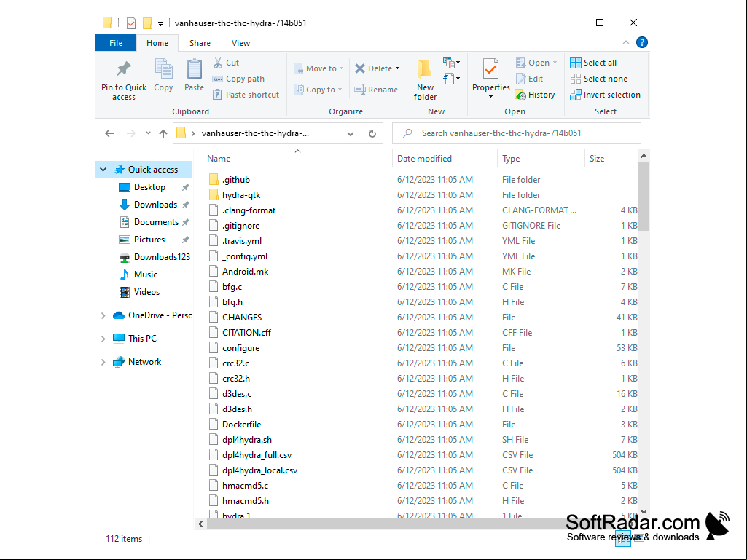The width and height of the screenshot is (747, 560).
Task: Select all items in folder
Action: point(593,63)
